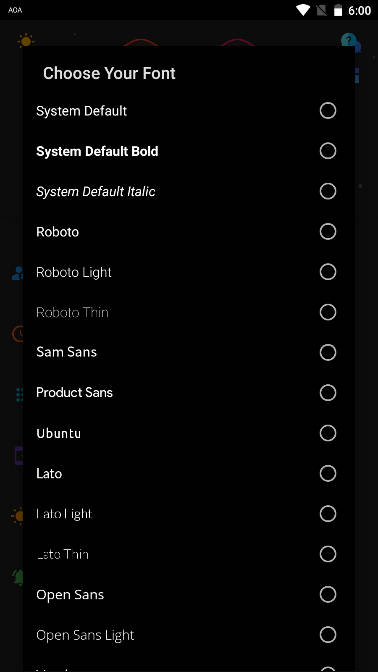Select the System Default radio button
This screenshot has width=378, height=672.
click(328, 111)
